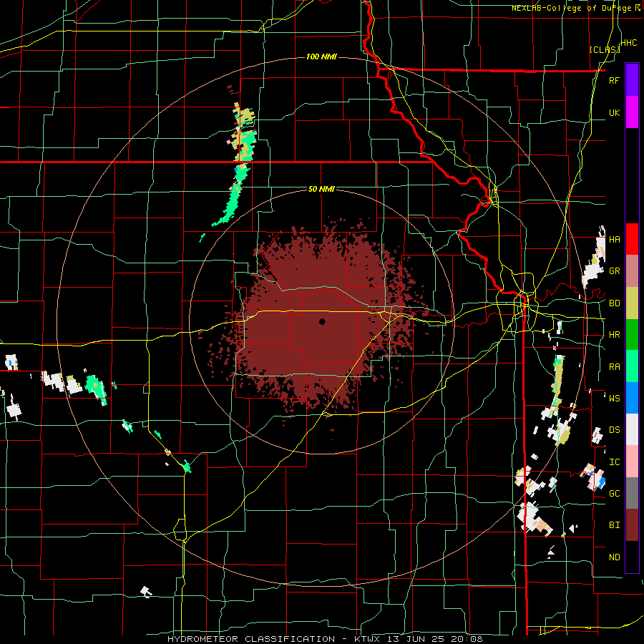Select the RA legend label
Screen dimensions: 644x644
614,367
